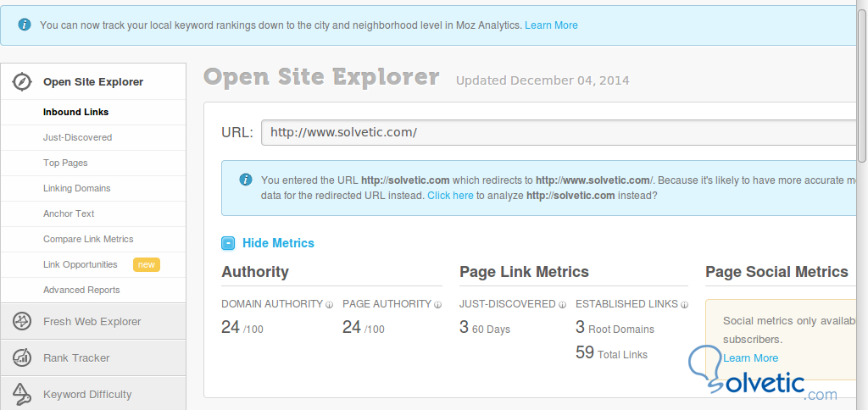The height and width of the screenshot is (410, 868).
Task: Switch to Fresh Web Explorer tool
Action: pos(92,321)
